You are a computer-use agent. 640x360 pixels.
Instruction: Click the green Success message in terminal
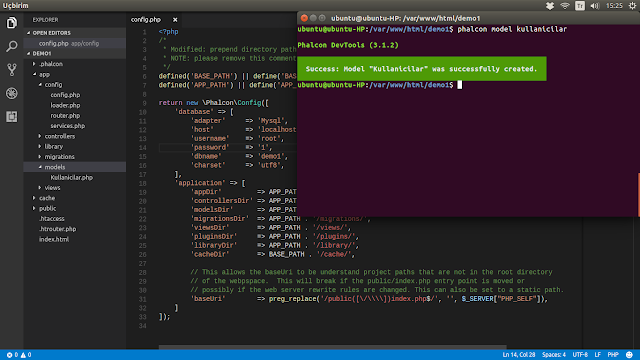[422, 69]
